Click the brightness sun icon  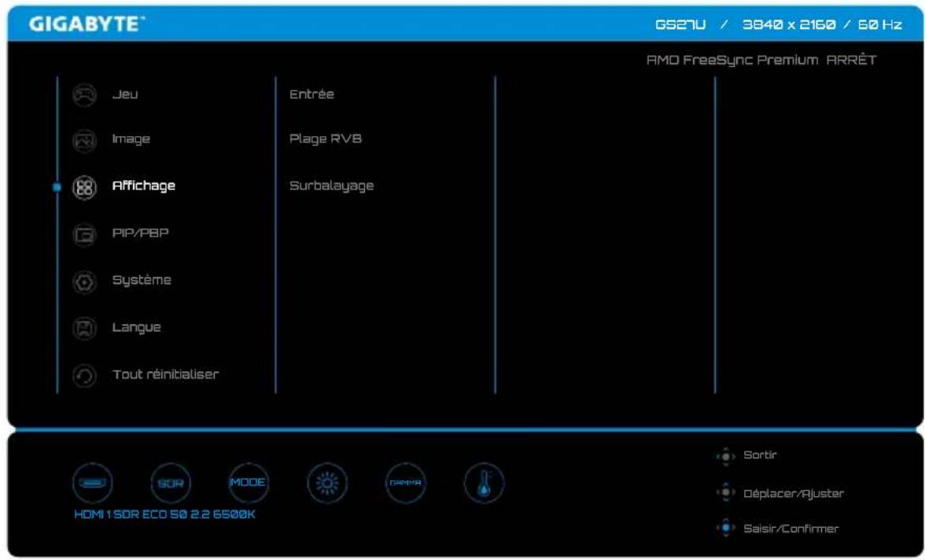tap(327, 483)
